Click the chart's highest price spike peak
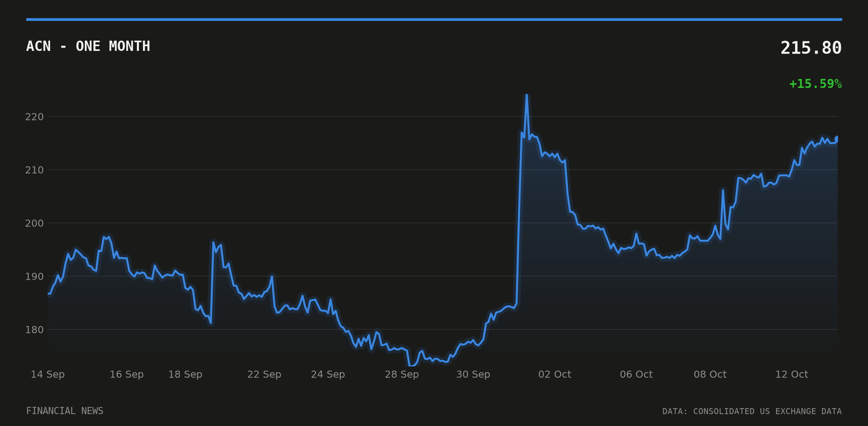The image size is (868, 426). click(x=527, y=95)
